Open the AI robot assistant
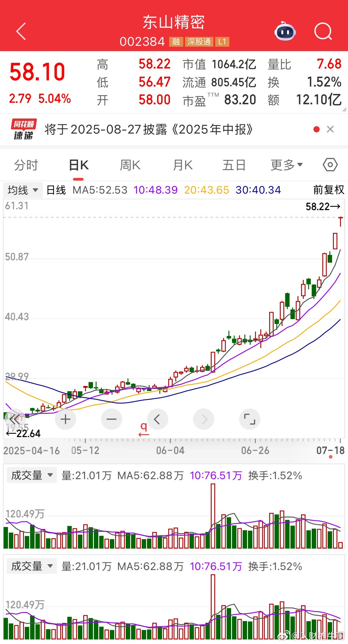 coord(285,31)
